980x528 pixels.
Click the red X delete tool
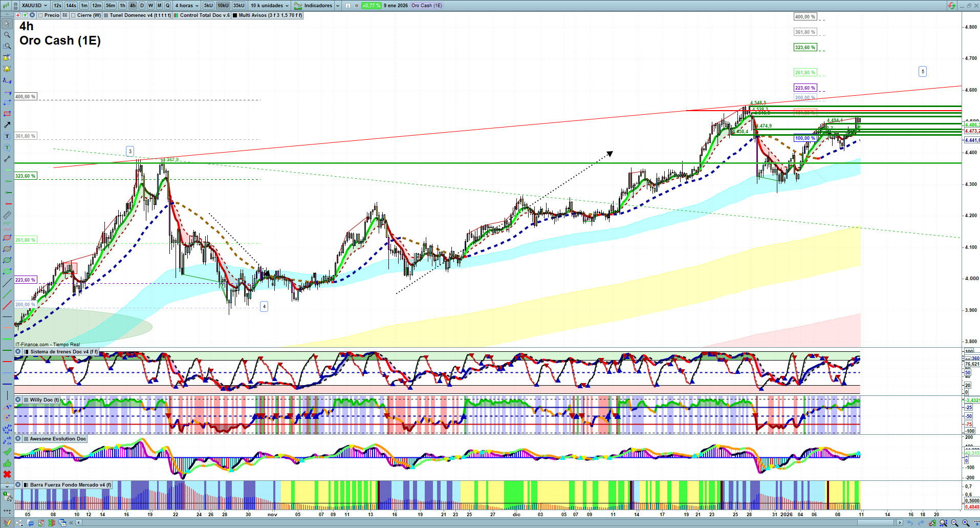point(7,474)
